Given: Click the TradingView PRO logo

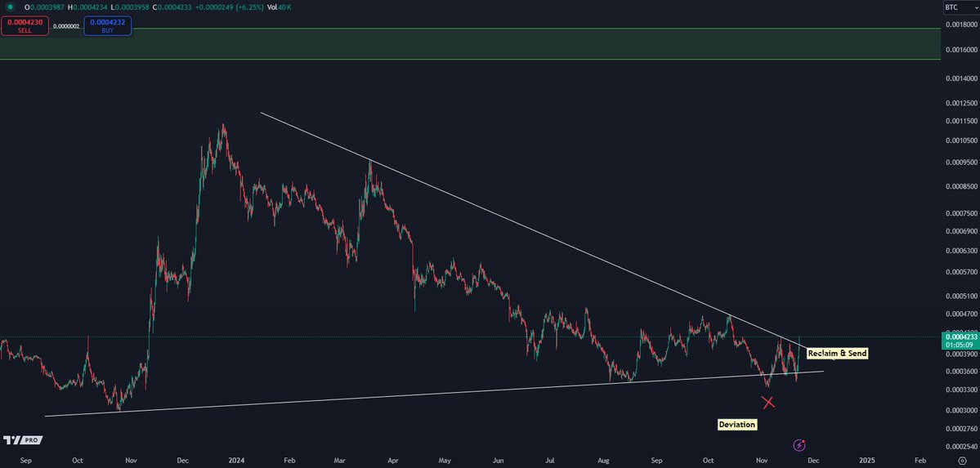Looking at the screenshot, I should [23, 440].
